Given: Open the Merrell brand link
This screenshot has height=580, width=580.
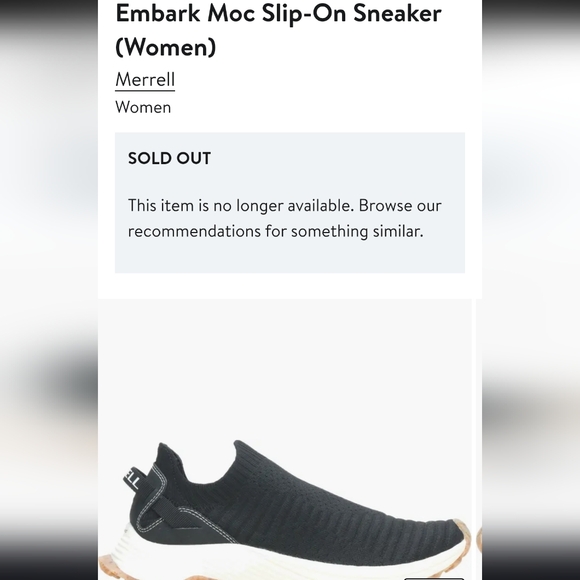Looking at the screenshot, I should (x=145, y=80).
